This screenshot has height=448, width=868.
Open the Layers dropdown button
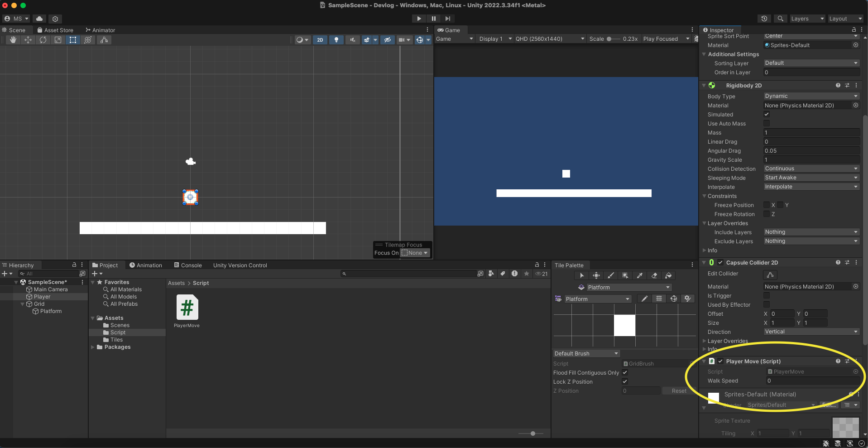807,19
